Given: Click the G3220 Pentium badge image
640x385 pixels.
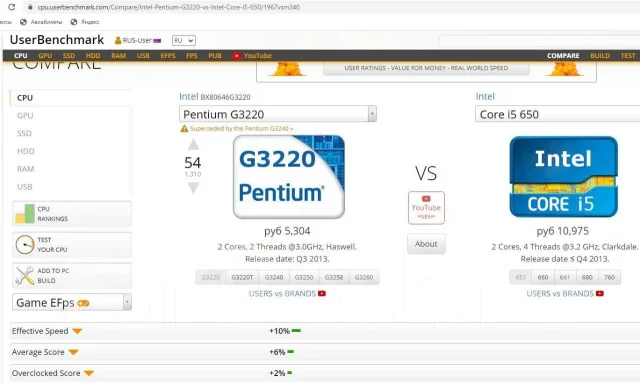Looking at the screenshot, I should pyautogui.click(x=289, y=177).
